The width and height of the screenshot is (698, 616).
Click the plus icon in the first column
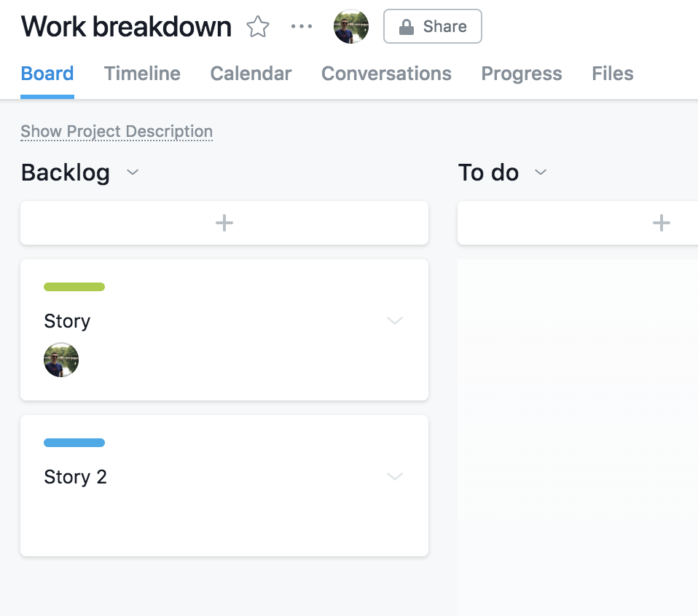[x=224, y=223]
